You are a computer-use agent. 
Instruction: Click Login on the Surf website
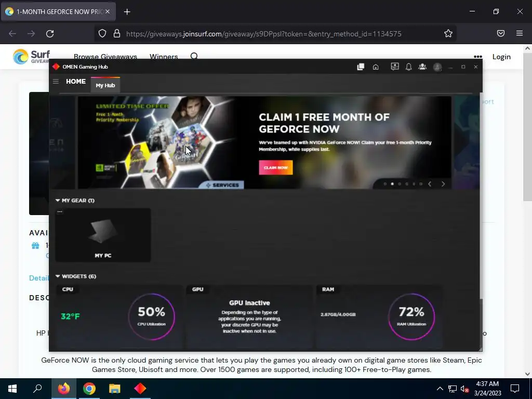501,57
